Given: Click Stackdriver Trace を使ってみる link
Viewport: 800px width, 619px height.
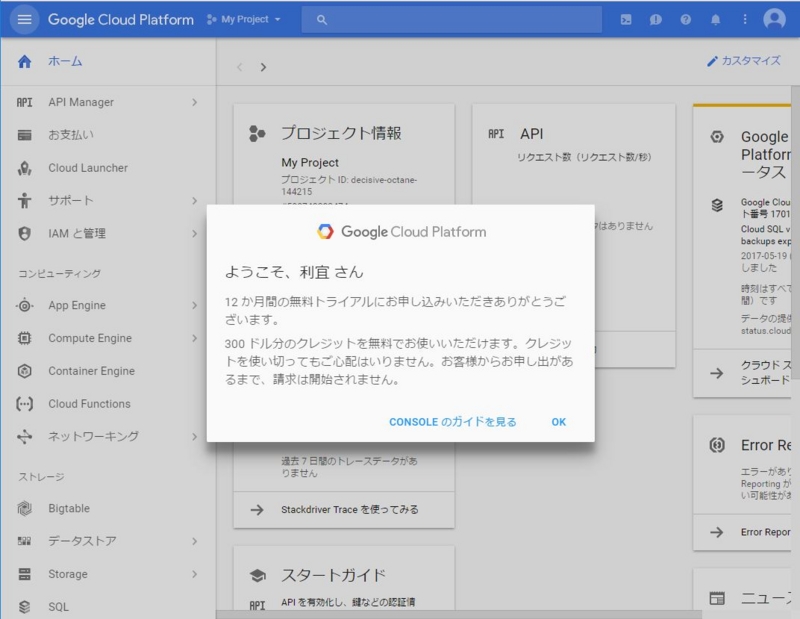Looking at the screenshot, I should (x=350, y=510).
